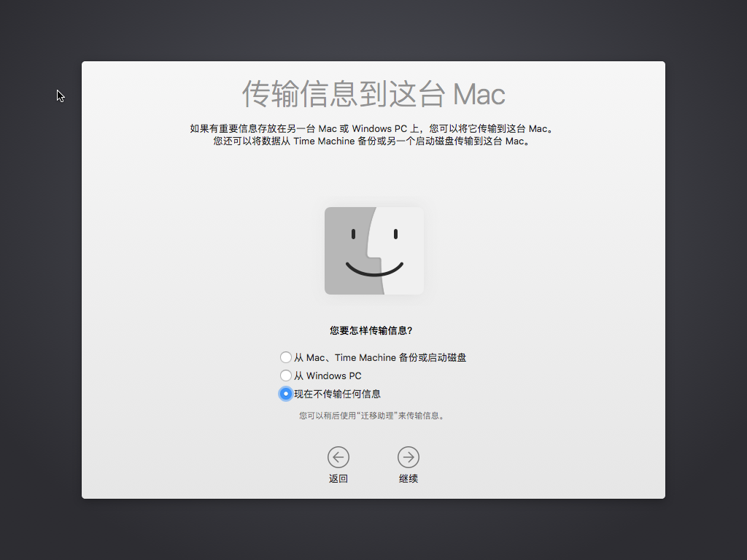Select 从 Mac、Time Machine 备份或启动磁盘 option
Viewport: 747px width, 560px height.
tap(286, 357)
